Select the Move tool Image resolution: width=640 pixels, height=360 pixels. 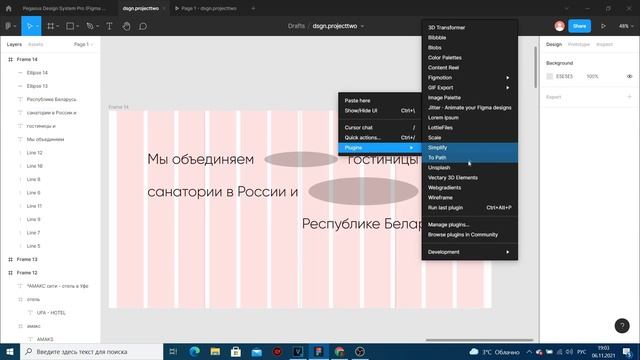click(x=29, y=26)
